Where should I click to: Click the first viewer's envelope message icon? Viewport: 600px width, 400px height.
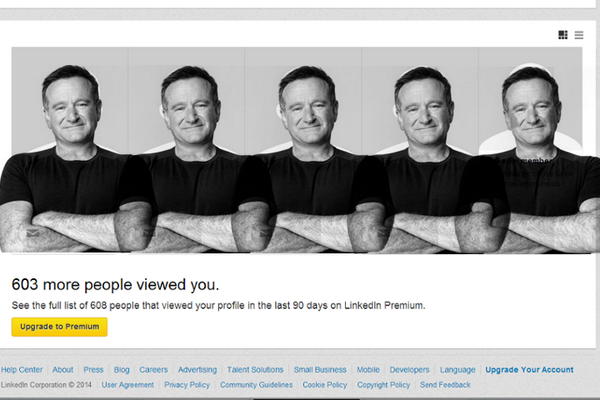point(33,232)
